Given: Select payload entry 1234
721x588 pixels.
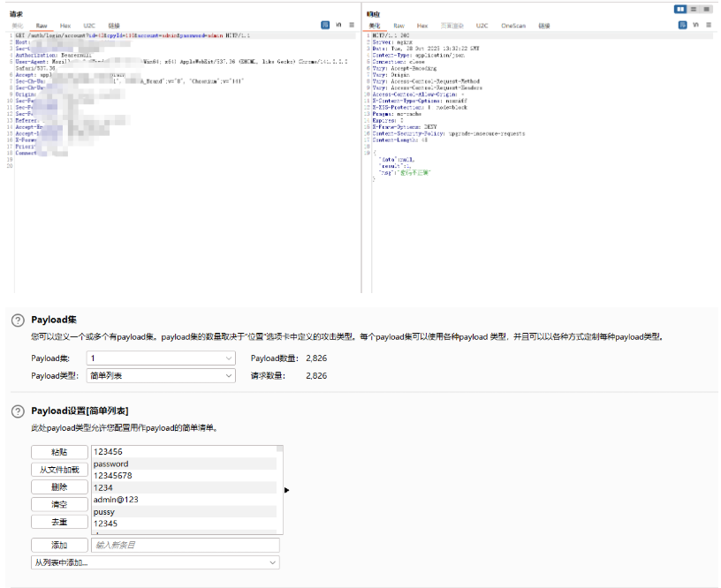Looking at the screenshot, I should tap(184, 488).
